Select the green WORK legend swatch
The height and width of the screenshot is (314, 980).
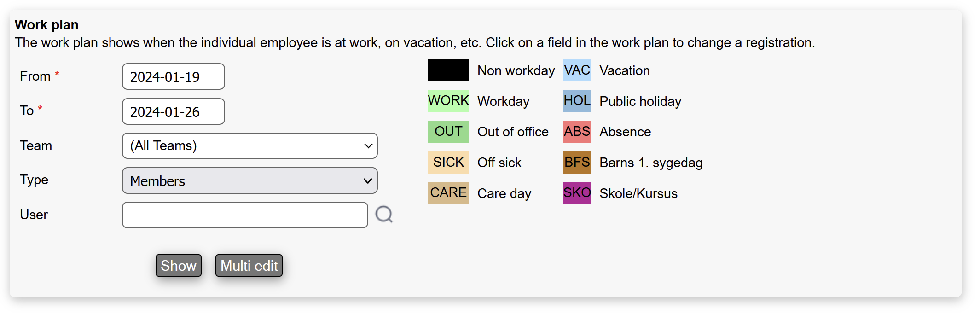click(448, 101)
